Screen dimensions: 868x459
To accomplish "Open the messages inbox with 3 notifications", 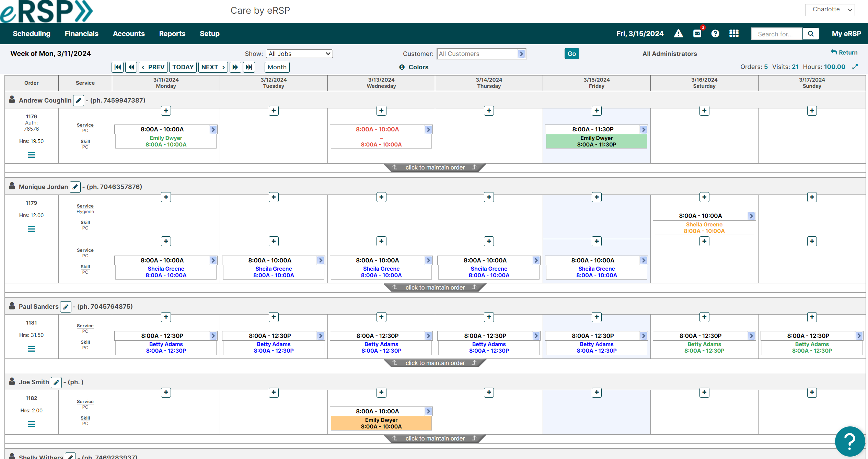I will click(x=697, y=33).
